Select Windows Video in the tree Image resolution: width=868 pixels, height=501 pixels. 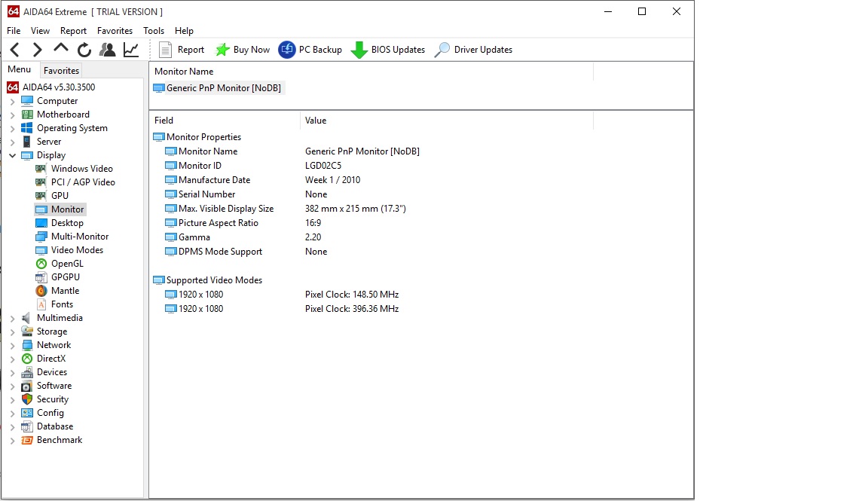[75, 169]
